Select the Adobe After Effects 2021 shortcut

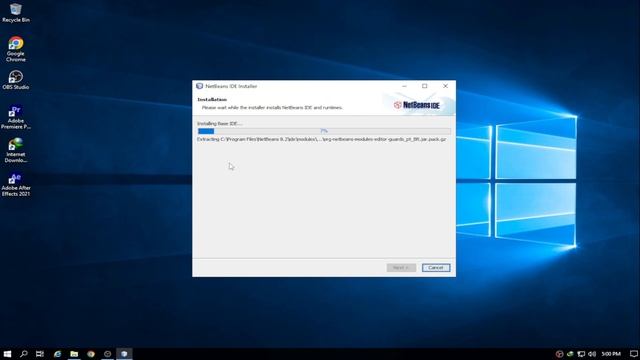click(x=16, y=185)
